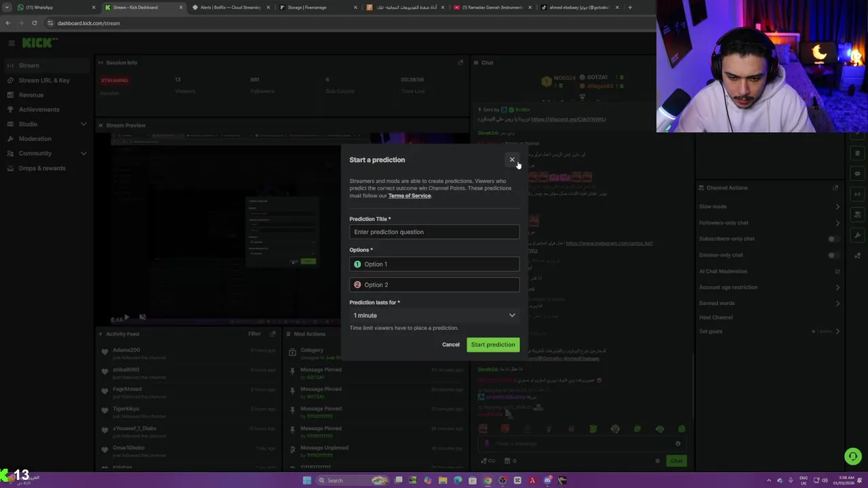Click the chat message input field
Viewport: 868px width, 488px height.
(582, 443)
